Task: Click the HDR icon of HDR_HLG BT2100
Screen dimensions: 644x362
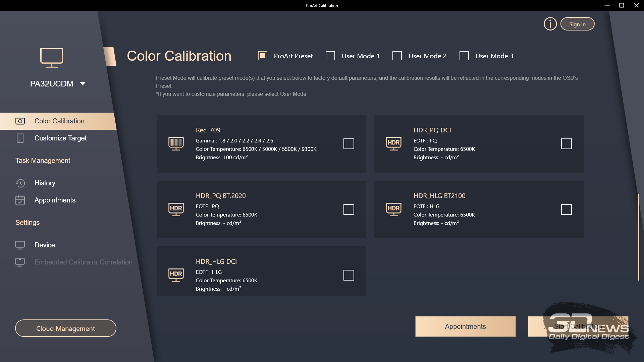Action: (394, 209)
